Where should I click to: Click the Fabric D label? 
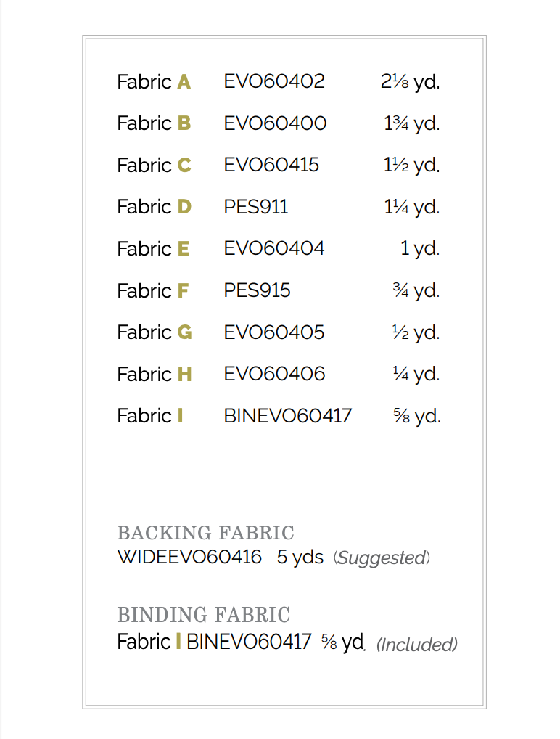pyautogui.click(x=154, y=207)
